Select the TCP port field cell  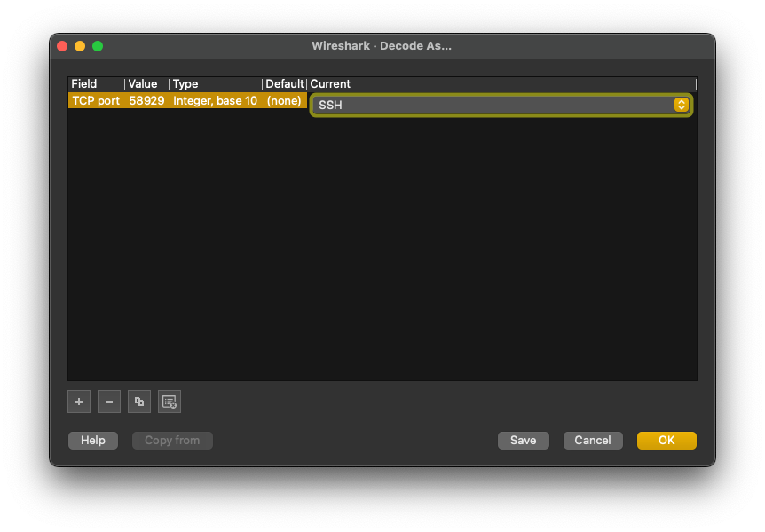[96, 100]
